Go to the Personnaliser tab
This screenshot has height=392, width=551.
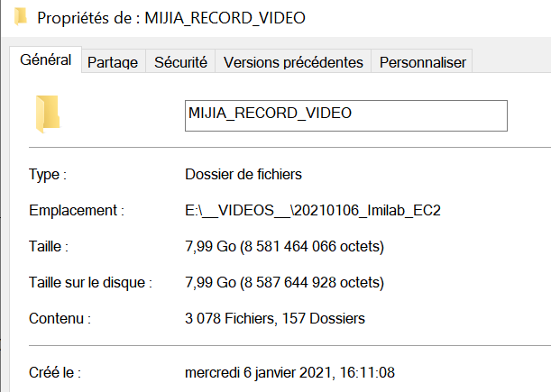pos(422,62)
